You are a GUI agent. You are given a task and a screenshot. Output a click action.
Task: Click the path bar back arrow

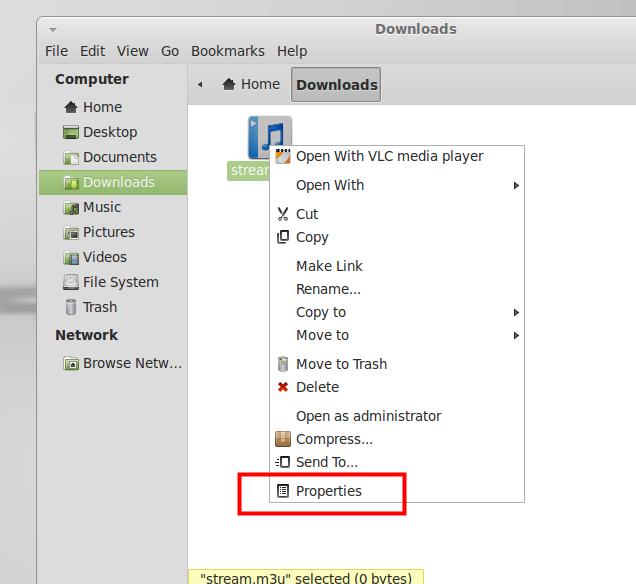[x=200, y=84]
